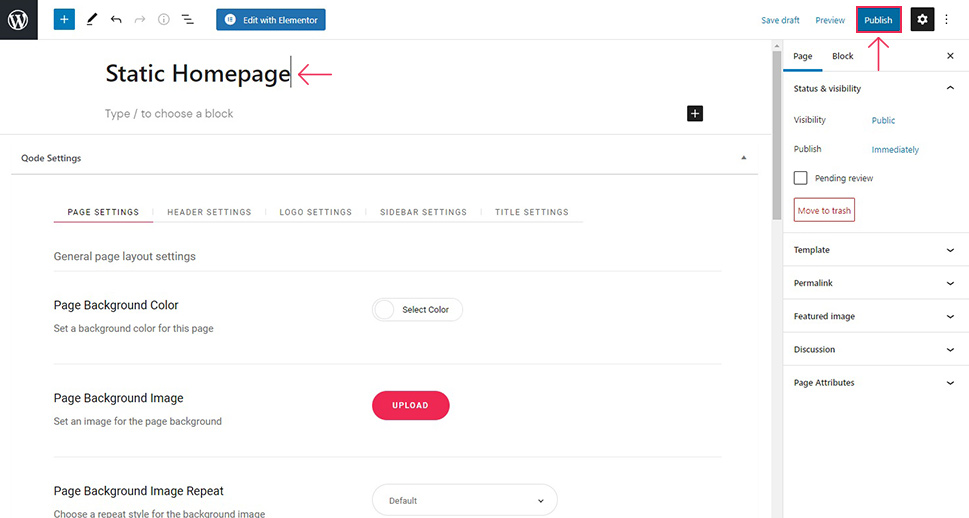Open the block inserter plus icon in toolbar
969x518 pixels.
64,19
